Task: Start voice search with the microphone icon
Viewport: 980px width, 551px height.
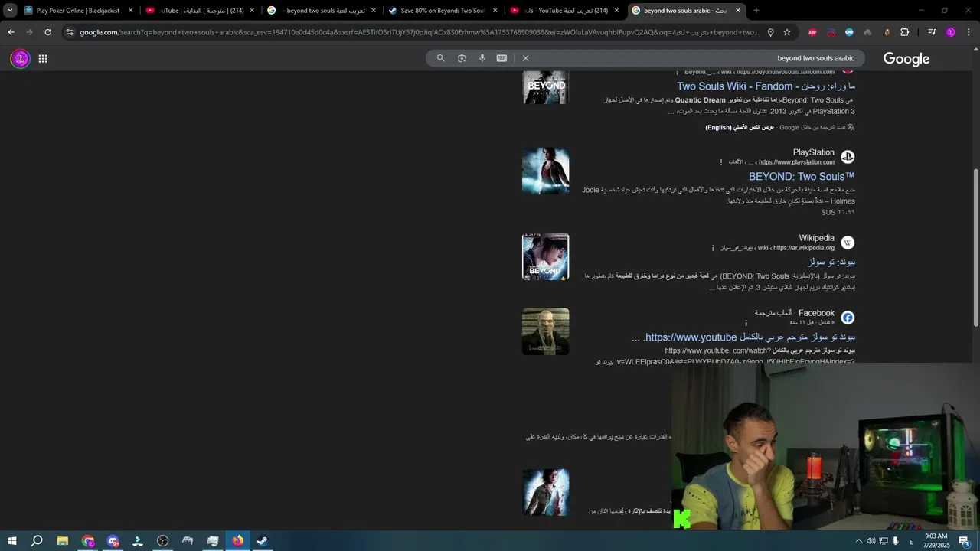Action: click(482, 58)
